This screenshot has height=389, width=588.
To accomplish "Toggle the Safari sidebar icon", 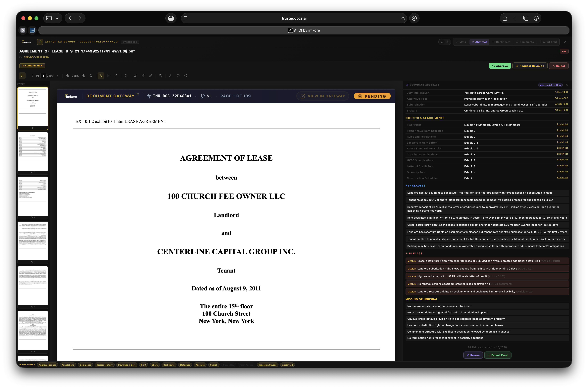I will pos(49,18).
